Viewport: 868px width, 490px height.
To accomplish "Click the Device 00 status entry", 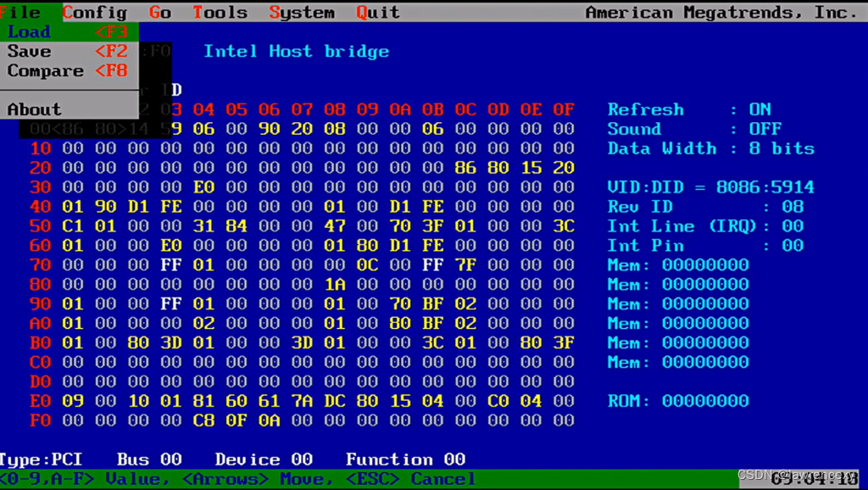I will point(264,459).
